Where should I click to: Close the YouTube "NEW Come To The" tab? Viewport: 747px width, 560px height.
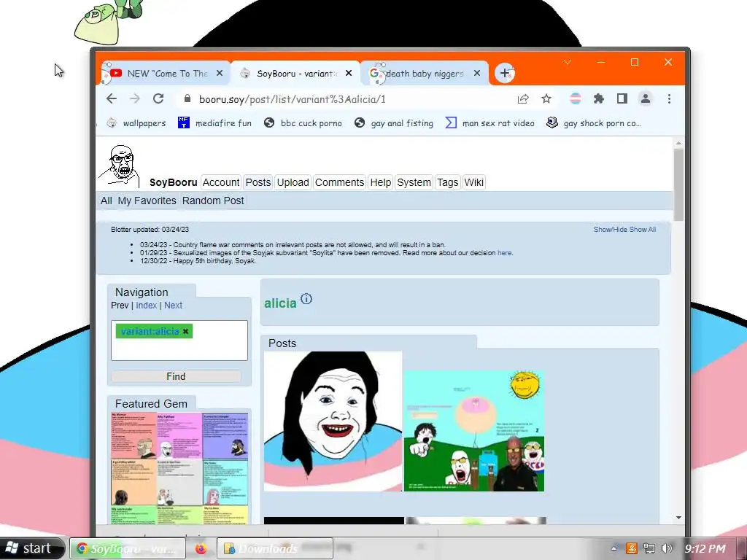[219, 74]
